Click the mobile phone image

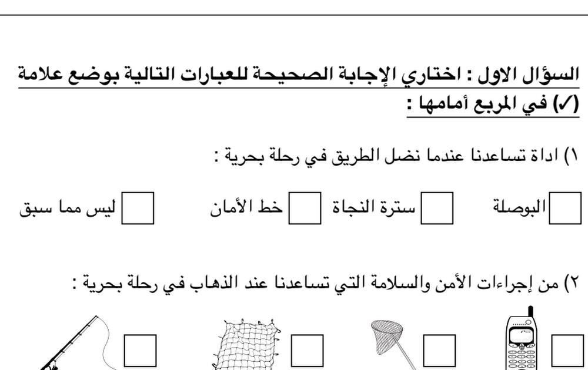(522, 338)
